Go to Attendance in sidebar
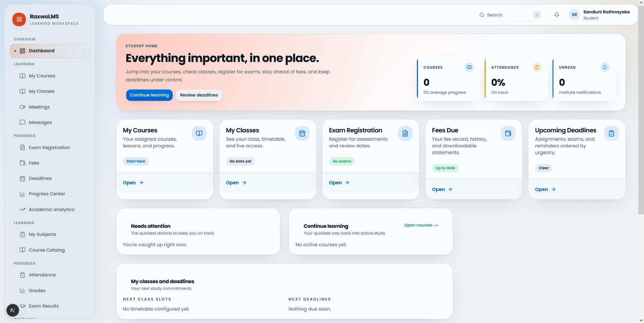The image size is (644, 323). click(x=50, y=275)
